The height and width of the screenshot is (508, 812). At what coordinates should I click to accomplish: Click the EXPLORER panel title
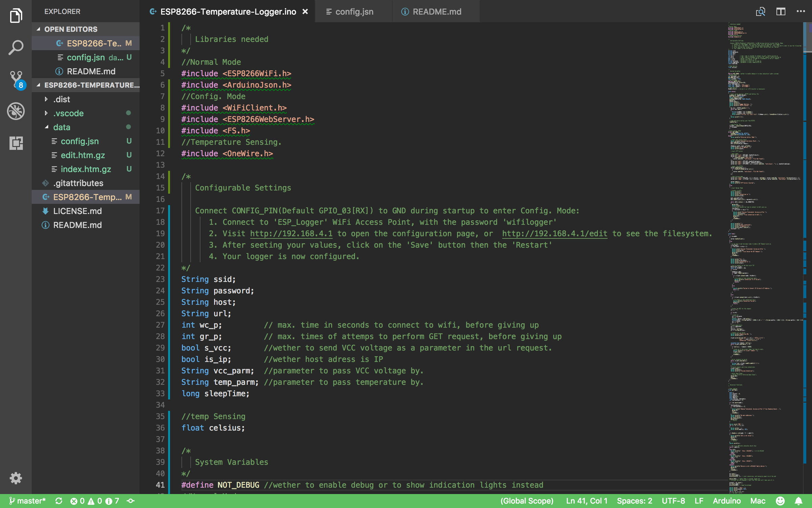(62, 12)
